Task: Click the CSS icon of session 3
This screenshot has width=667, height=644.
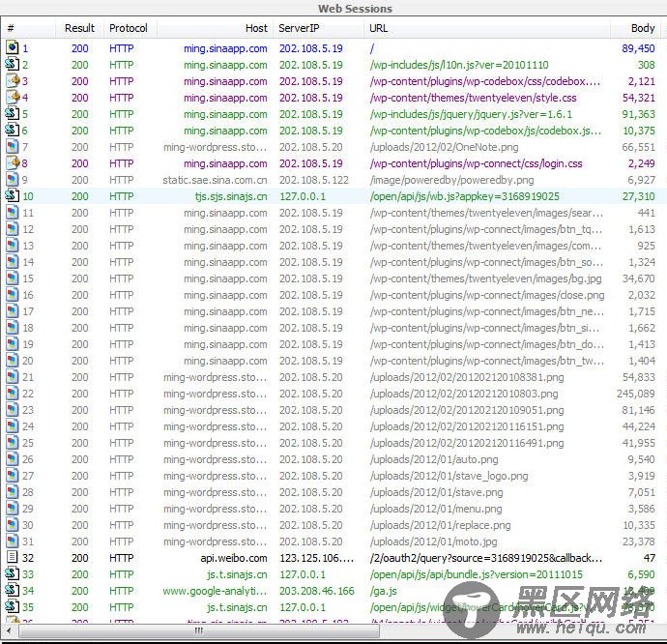Action: pyautogui.click(x=13, y=81)
